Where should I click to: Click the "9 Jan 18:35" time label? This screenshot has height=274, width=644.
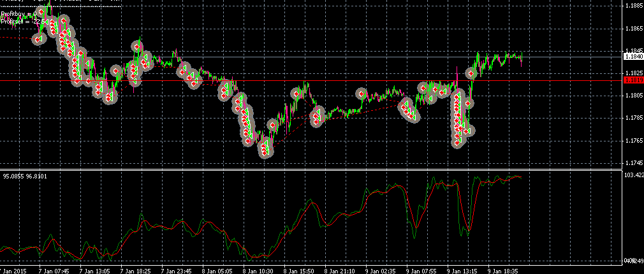click(x=501, y=271)
